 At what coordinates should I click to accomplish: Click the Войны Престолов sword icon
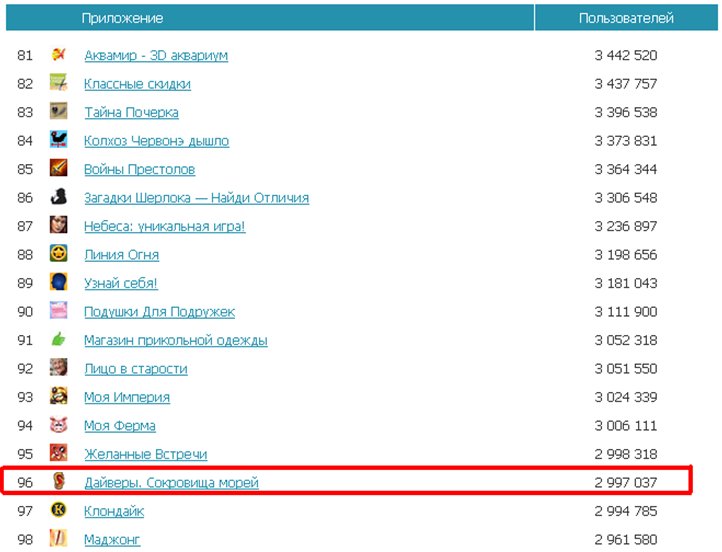pyautogui.click(x=58, y=169)
